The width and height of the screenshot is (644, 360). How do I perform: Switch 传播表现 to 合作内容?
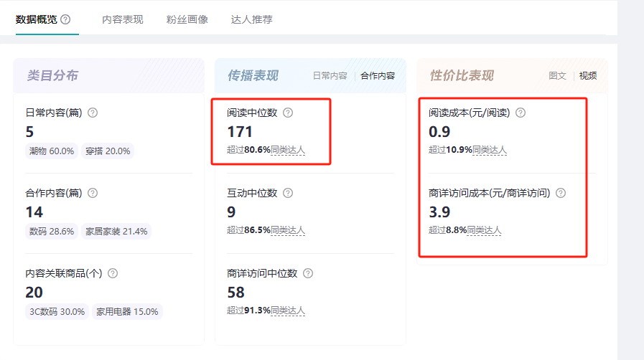pos(378,76)
